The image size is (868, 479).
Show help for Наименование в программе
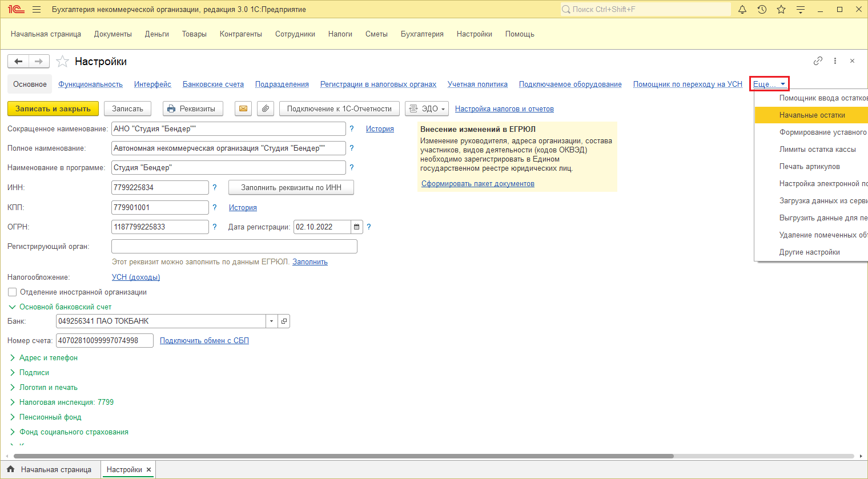point(352,167)
